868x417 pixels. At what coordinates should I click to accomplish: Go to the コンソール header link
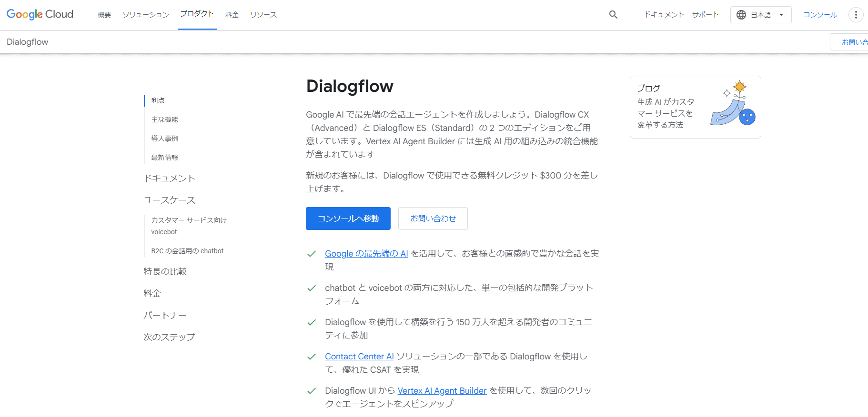click(x=820, y=15)
